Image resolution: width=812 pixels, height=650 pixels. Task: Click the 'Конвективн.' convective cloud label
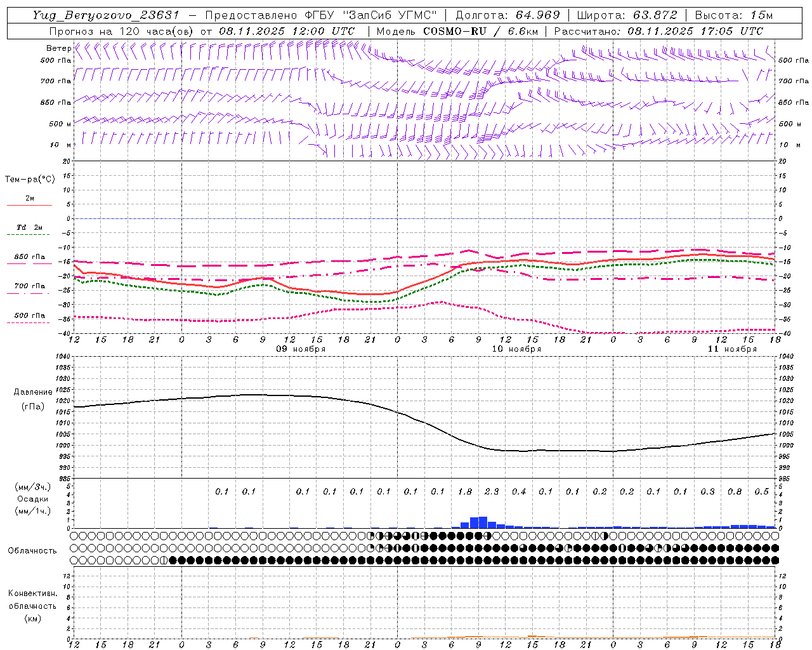click(32, 594)
